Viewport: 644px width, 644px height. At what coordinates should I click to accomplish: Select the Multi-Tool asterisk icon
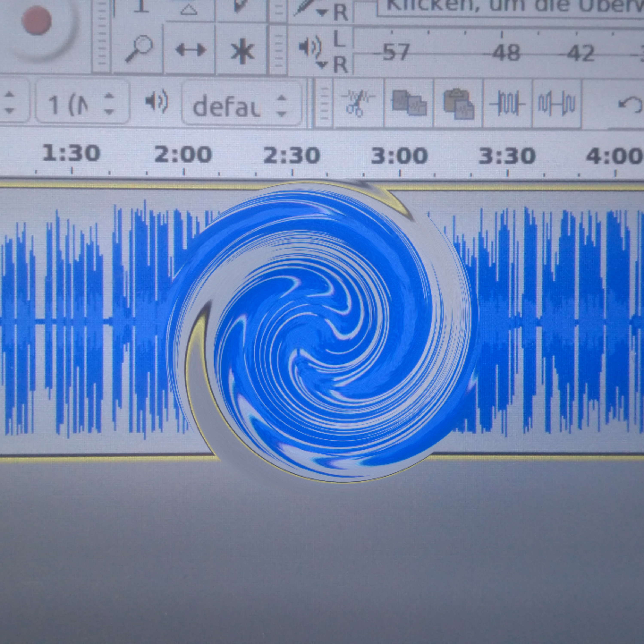point(242,51)
